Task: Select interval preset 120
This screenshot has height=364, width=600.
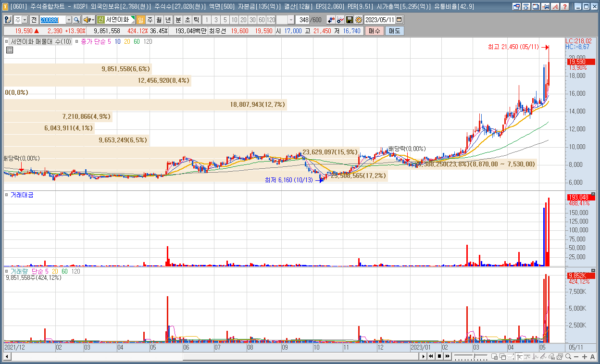Action: pyautogui.click(x=271, y=20)
